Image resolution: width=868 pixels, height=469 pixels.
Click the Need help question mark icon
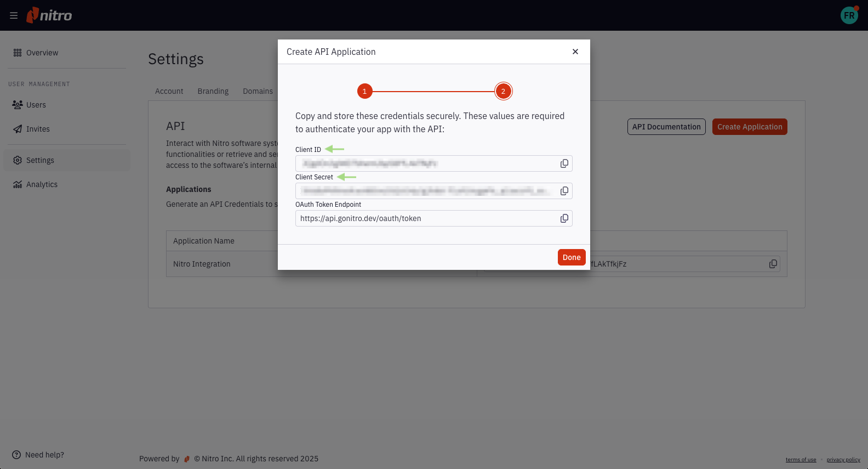16,455
